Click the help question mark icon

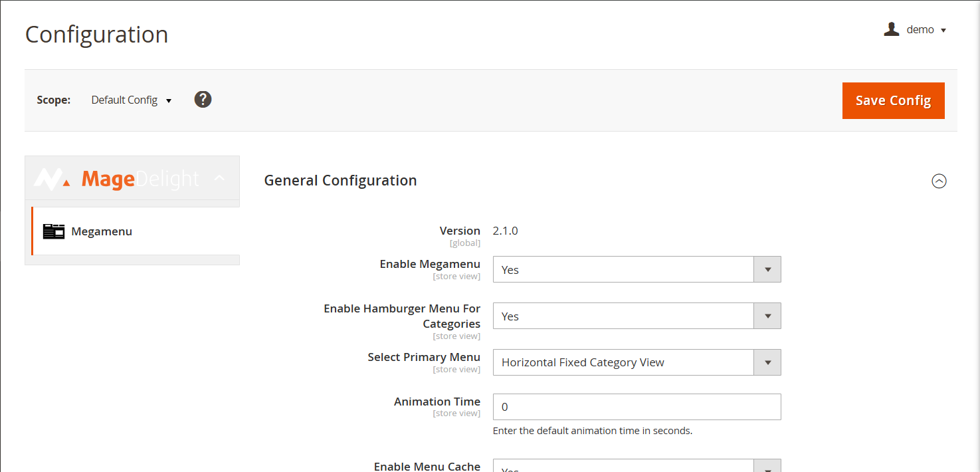[203, 100]
